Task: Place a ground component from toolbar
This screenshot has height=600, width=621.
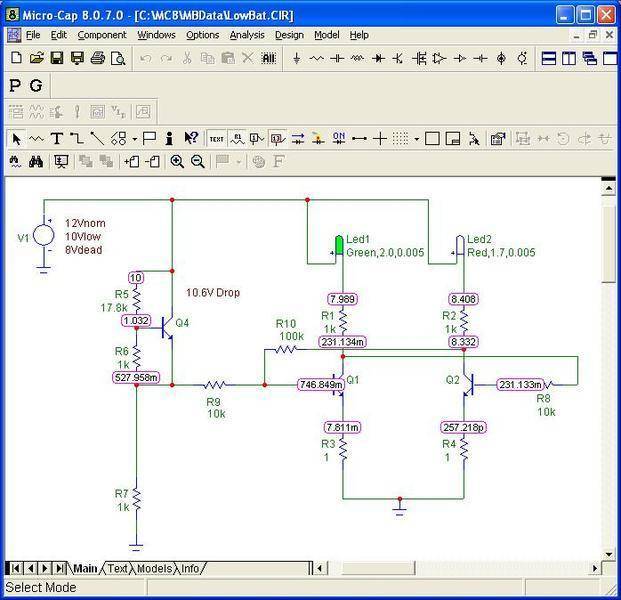Action: 297,59
